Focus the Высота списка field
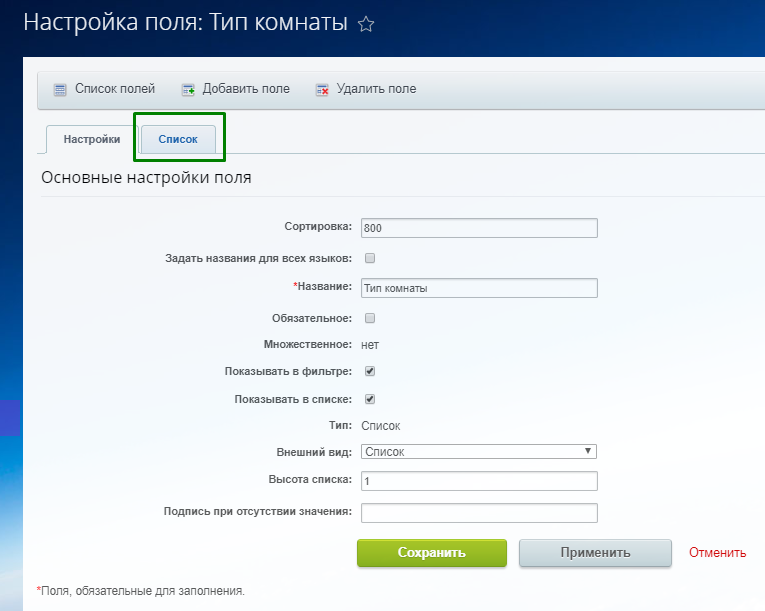Image resolution: width=765 pixels, height=611 pixels. click(x=479, y=481)
